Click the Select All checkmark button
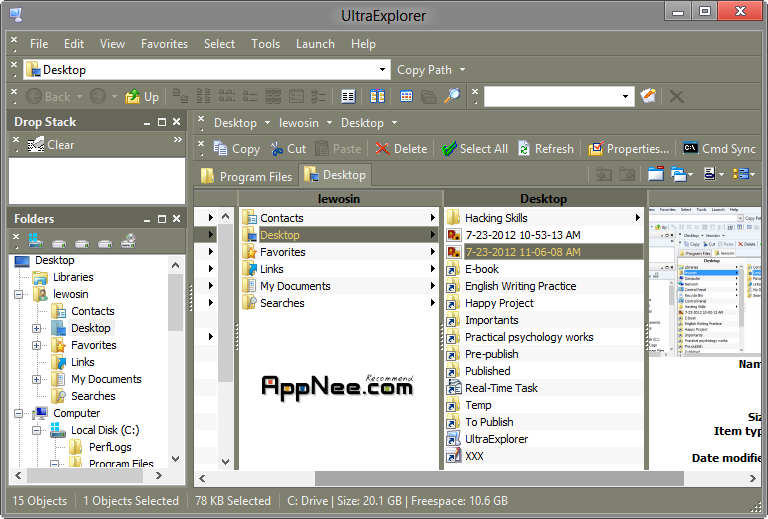This screenshot has height=519, width=768. click(x=475, y=148)
